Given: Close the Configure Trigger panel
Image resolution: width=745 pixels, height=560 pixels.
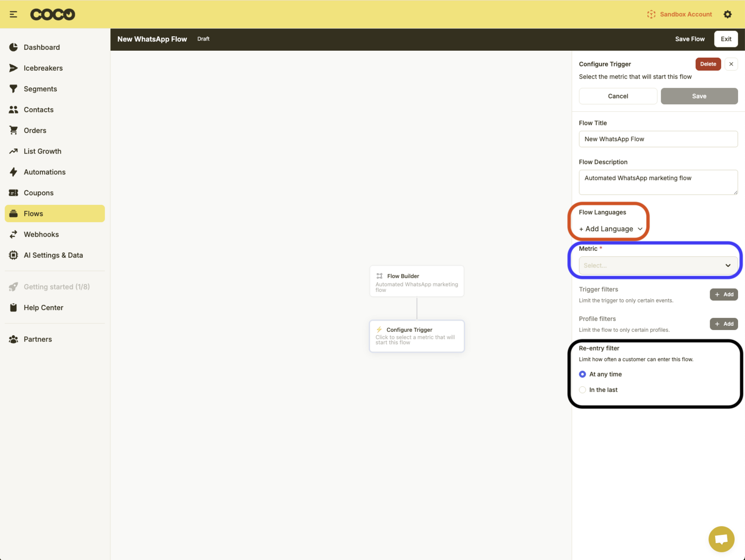Looking at the screenshot, I should click(x=731, y=64).
